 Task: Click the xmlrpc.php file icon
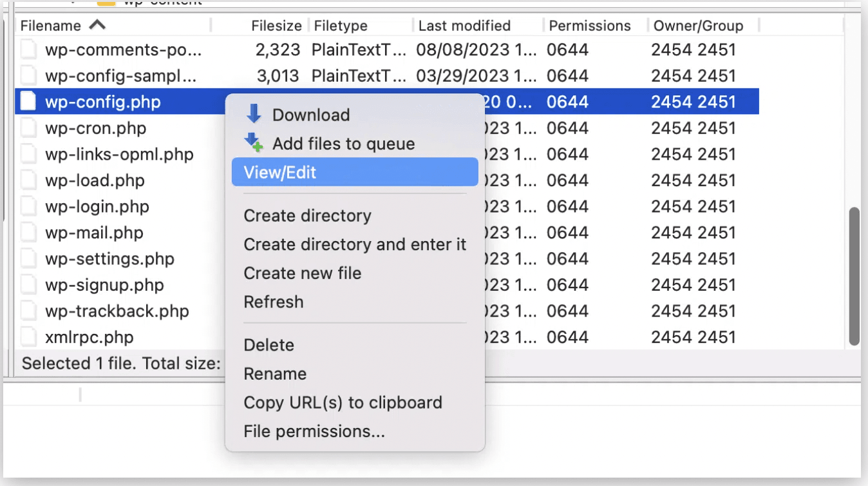[x=28, y=337]
